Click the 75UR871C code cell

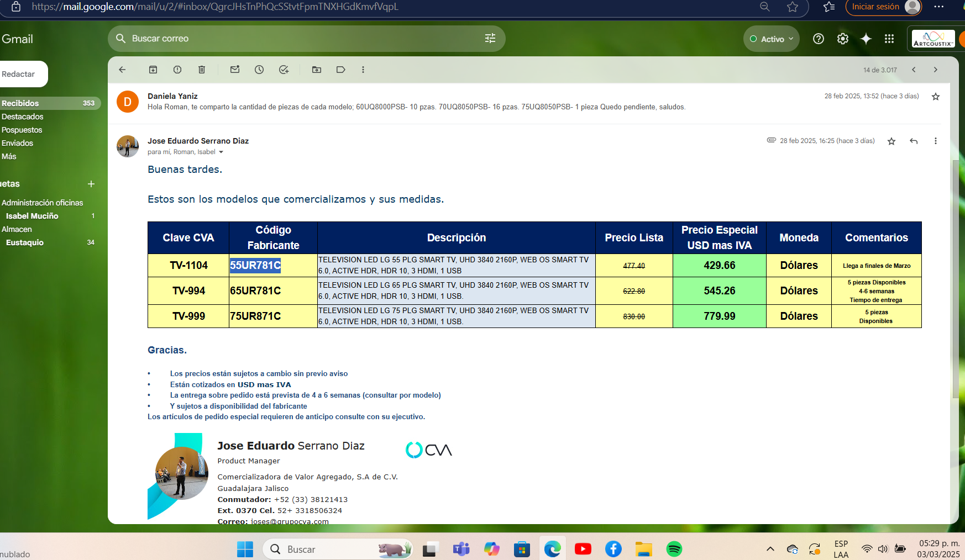point(273,316)
